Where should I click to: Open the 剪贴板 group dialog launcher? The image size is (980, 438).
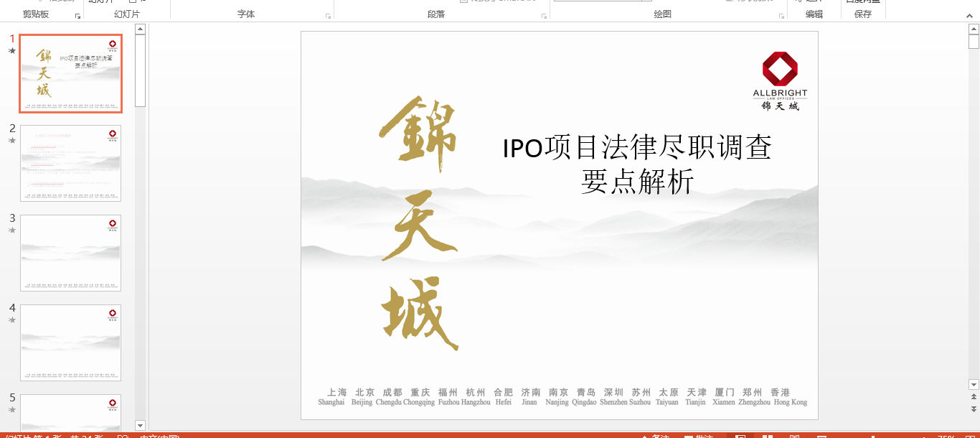coord(77,16)
